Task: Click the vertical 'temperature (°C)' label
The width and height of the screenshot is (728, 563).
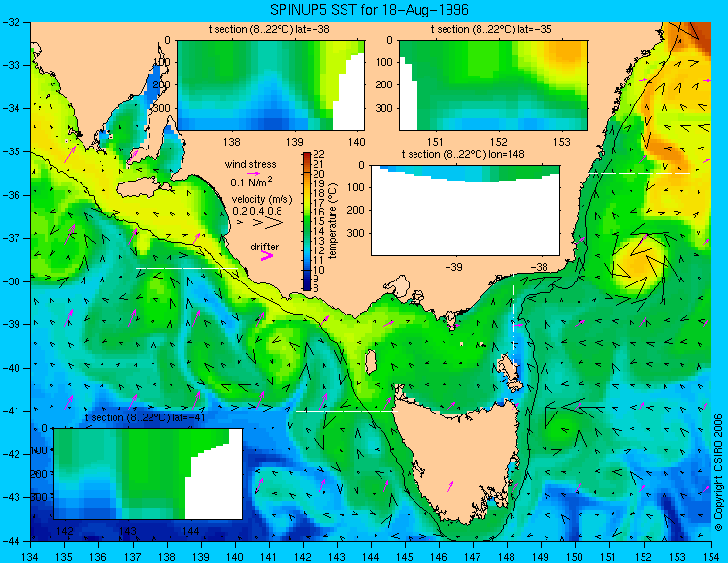Action: (332, 221)
